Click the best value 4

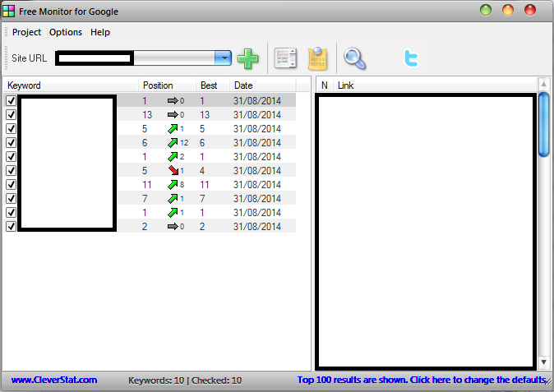[202, 171]
